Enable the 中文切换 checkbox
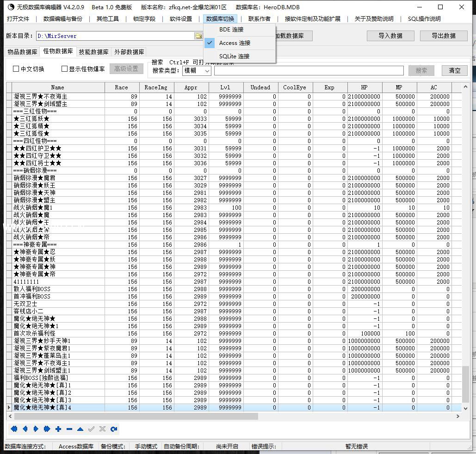This screenshot has width=476, height=454. [x=16, y=69]
